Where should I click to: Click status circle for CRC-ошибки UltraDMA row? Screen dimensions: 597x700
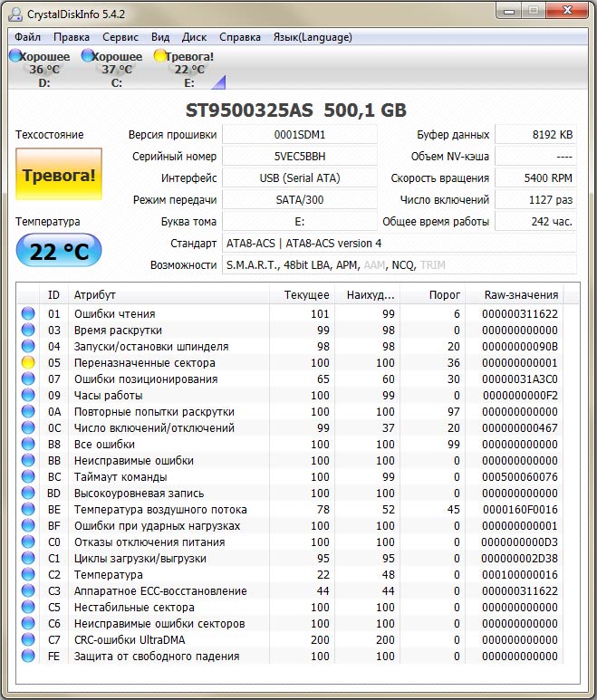29,640
